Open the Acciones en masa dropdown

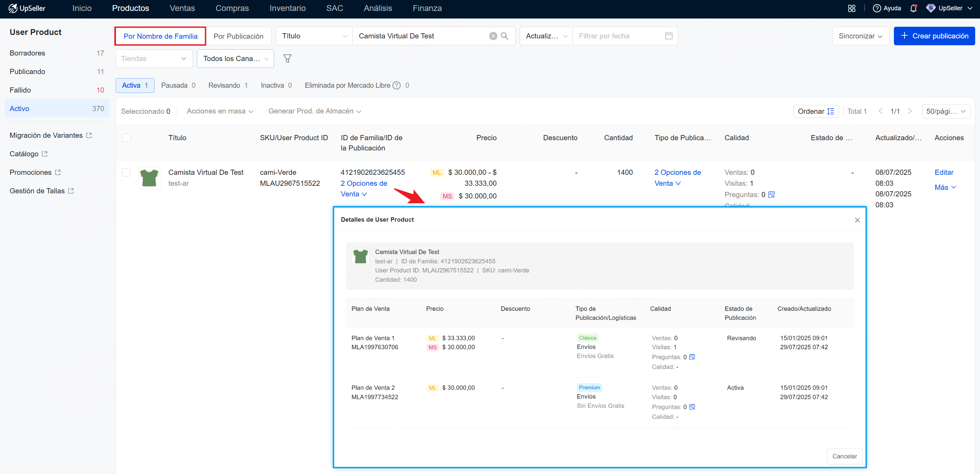(220, 111)
